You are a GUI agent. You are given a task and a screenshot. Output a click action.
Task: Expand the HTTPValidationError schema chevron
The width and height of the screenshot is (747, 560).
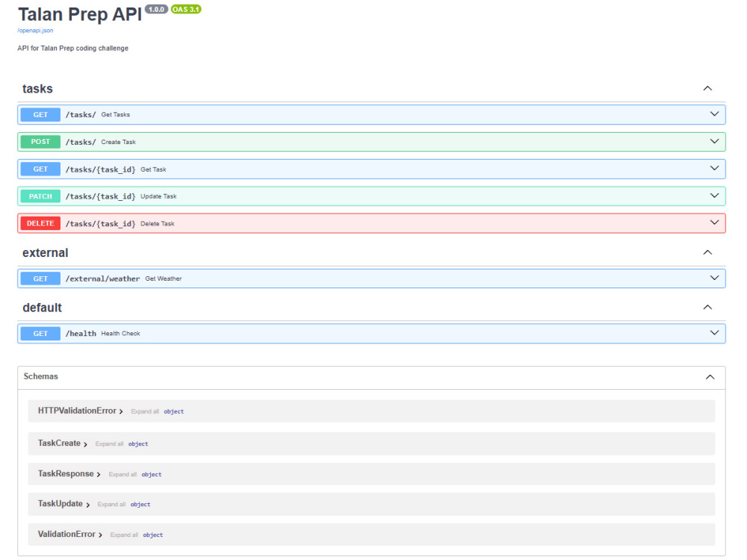coord(121,411)
